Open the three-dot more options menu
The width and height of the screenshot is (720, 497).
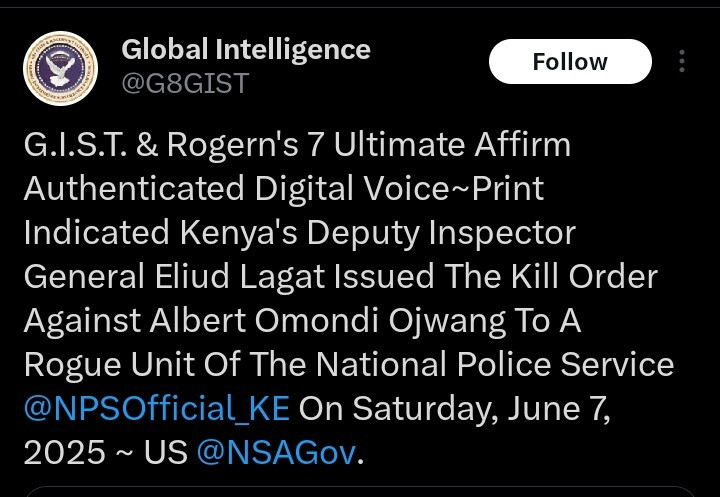pyautogui.click(x=683, y=62)
